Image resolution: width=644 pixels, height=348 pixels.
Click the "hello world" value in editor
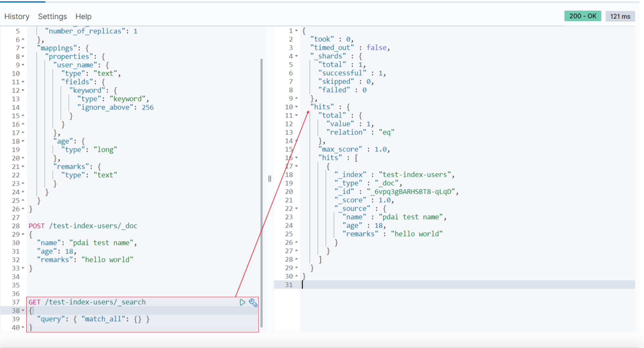point(107,260)
